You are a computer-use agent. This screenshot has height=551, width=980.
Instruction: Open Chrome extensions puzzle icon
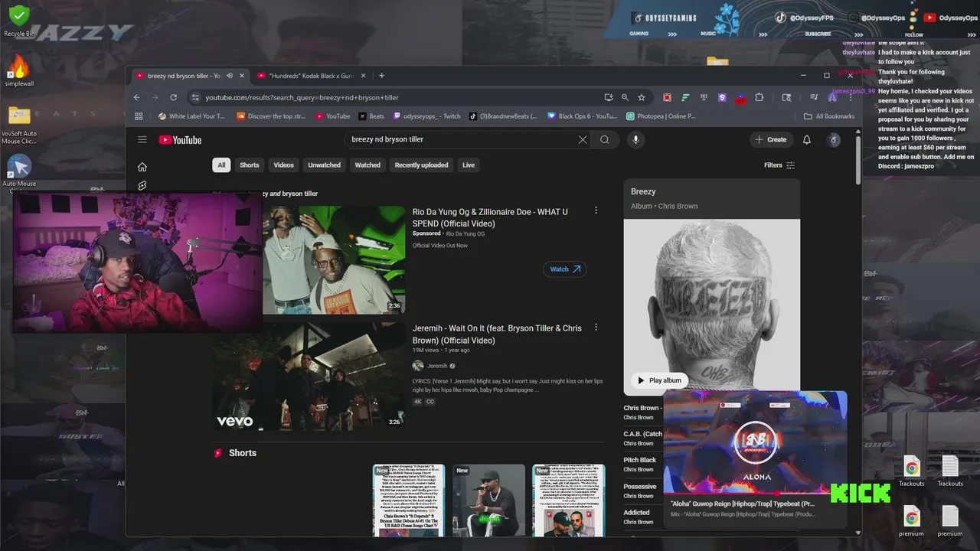click(759, 97)
